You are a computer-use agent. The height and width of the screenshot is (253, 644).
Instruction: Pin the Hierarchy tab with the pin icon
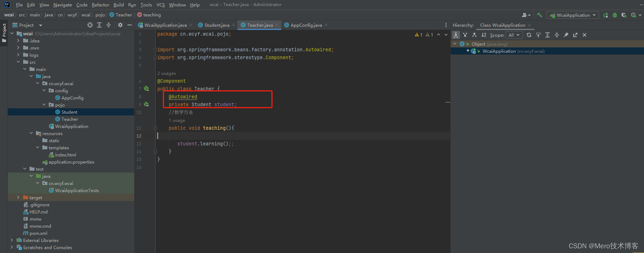point(566,35)
